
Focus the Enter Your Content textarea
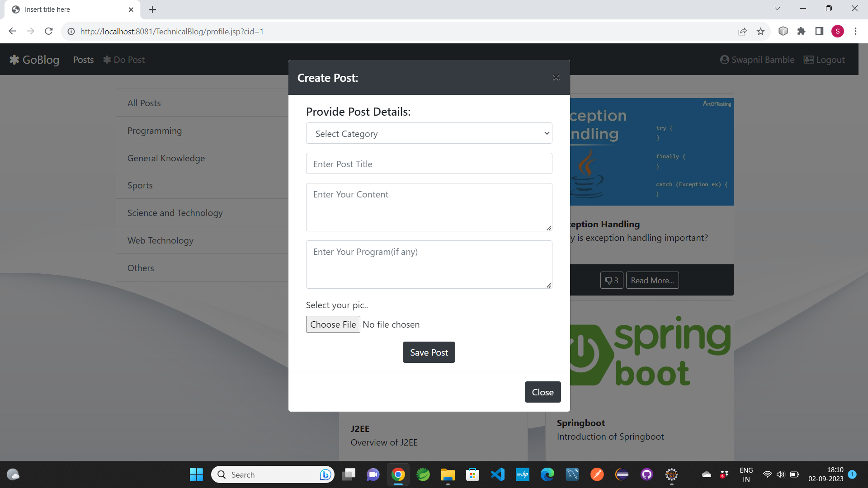pyautogui.click(x=429, y=207)
